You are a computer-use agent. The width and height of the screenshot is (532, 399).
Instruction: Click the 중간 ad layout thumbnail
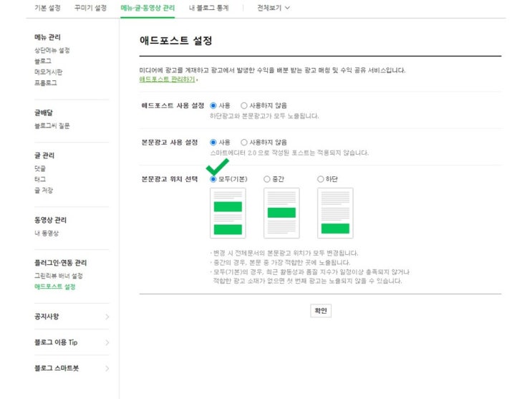[281, 213]
